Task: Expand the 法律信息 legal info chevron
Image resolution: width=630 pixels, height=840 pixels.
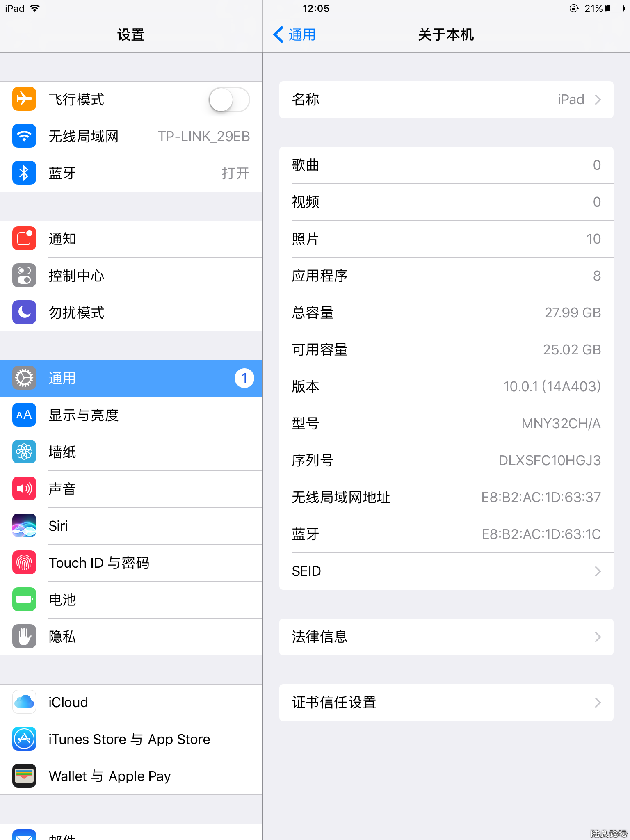Action: click(x=598, y=637)
